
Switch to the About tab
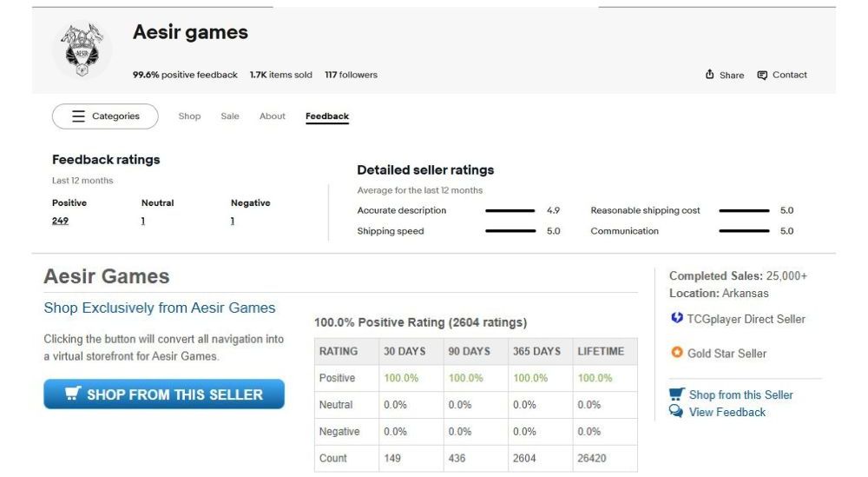273,116
